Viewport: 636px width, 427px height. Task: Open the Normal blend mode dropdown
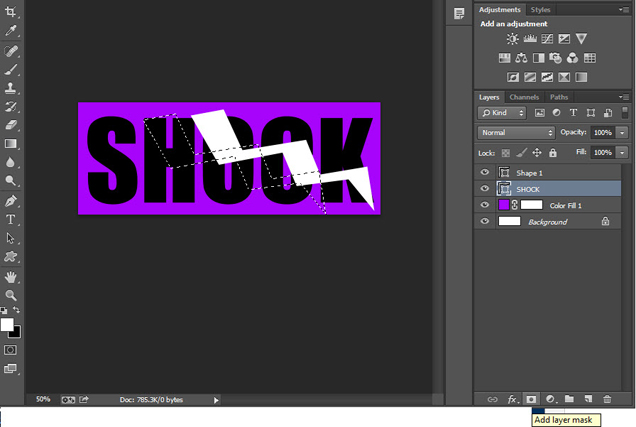[517, 132]
